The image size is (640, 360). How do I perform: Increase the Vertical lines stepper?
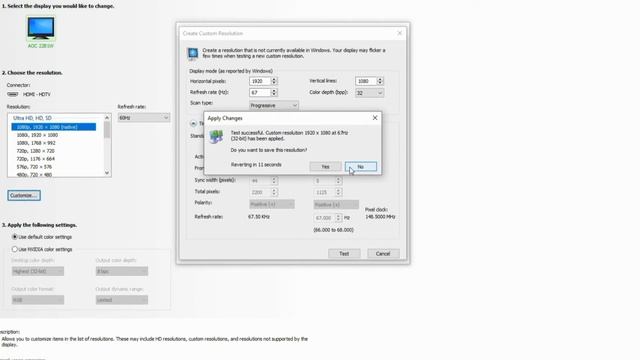coord(380,79)
